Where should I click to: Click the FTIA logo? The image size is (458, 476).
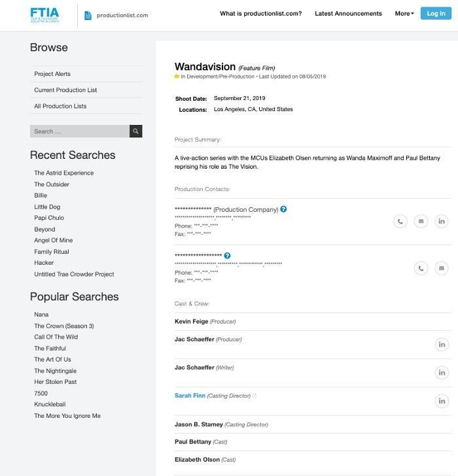coord(44,14)
